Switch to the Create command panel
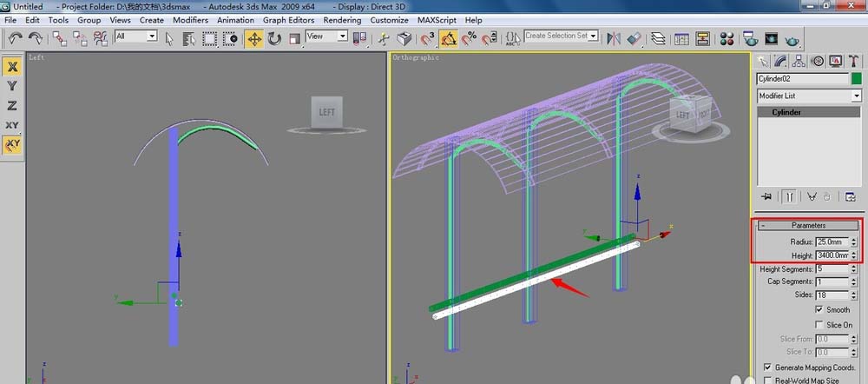Screen dimensions: 868x384 pyautogui.click(x=763, y=61)
